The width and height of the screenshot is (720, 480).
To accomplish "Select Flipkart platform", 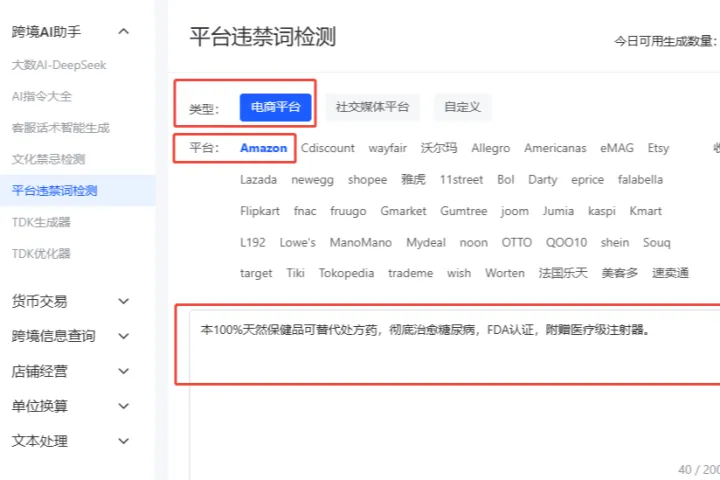I will coord(260,211).
